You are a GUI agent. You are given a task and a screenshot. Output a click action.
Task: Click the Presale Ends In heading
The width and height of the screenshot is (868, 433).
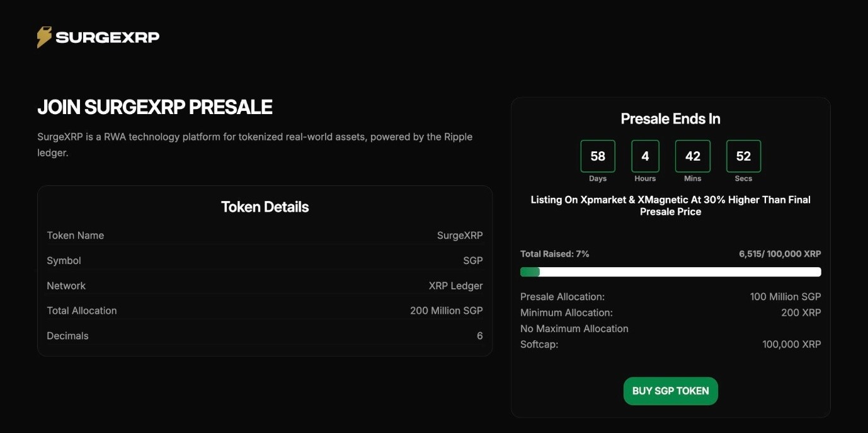(670, 118)
